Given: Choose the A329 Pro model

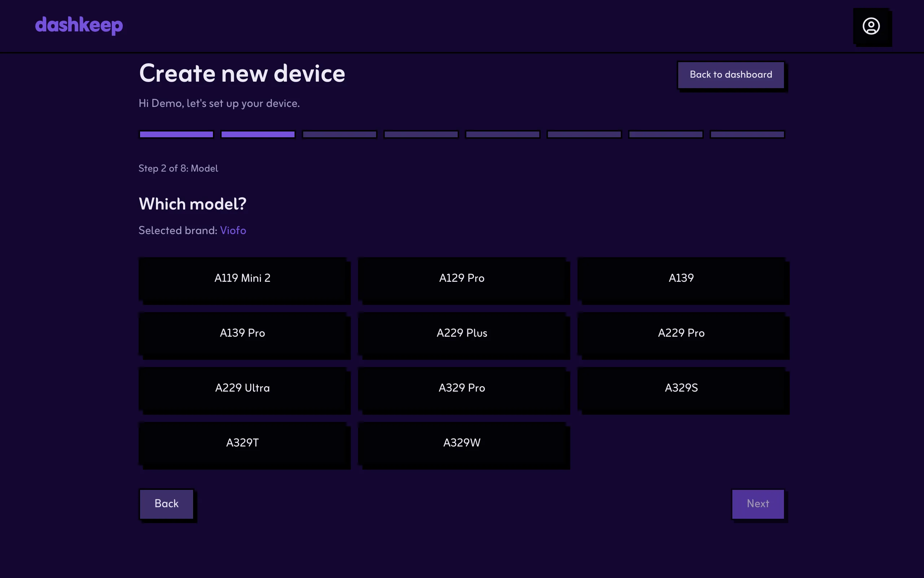Looking at the screenshot, I should 462,389.
